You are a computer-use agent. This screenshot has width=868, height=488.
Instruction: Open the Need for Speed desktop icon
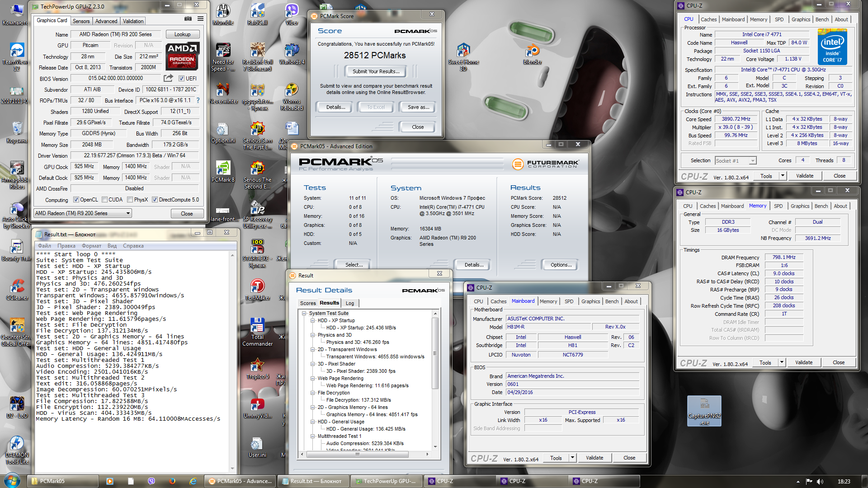click(223, 56)
